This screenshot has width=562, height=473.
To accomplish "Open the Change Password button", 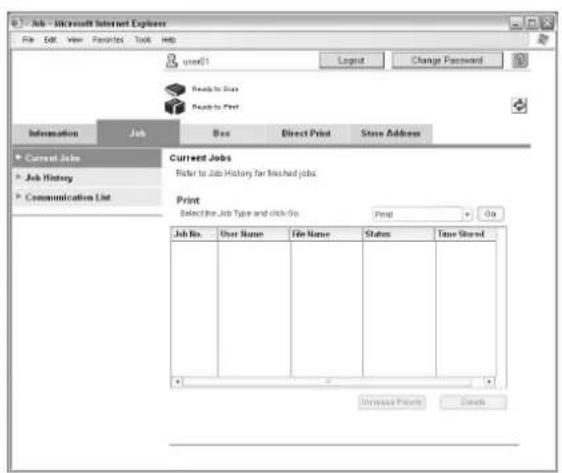I will (x=447, y=60).
